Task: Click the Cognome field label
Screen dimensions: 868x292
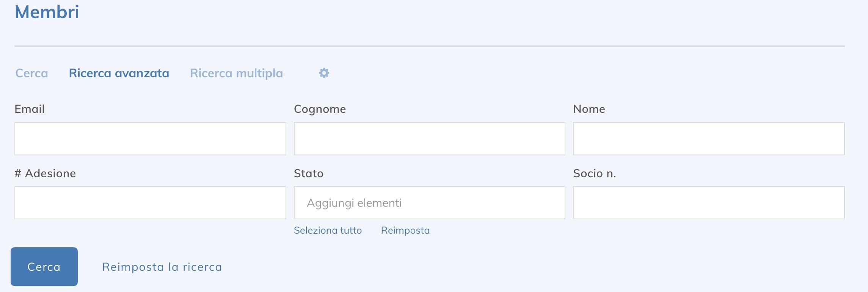Action: coord(320,109)
